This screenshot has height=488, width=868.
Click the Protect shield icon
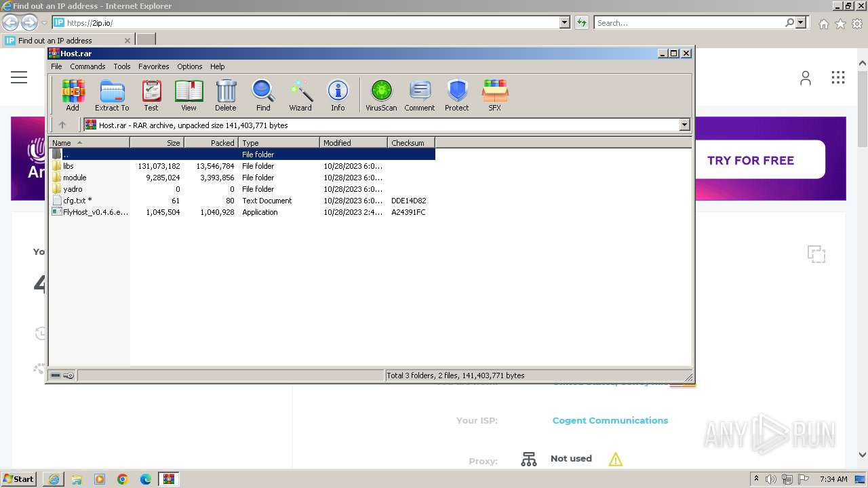click(x=457, y=95)
